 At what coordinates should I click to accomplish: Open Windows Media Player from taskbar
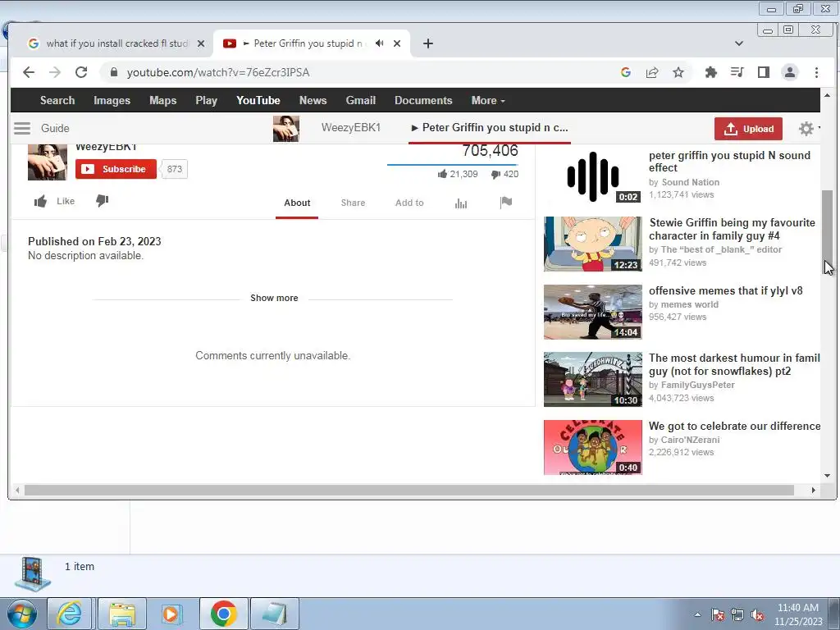172,614
